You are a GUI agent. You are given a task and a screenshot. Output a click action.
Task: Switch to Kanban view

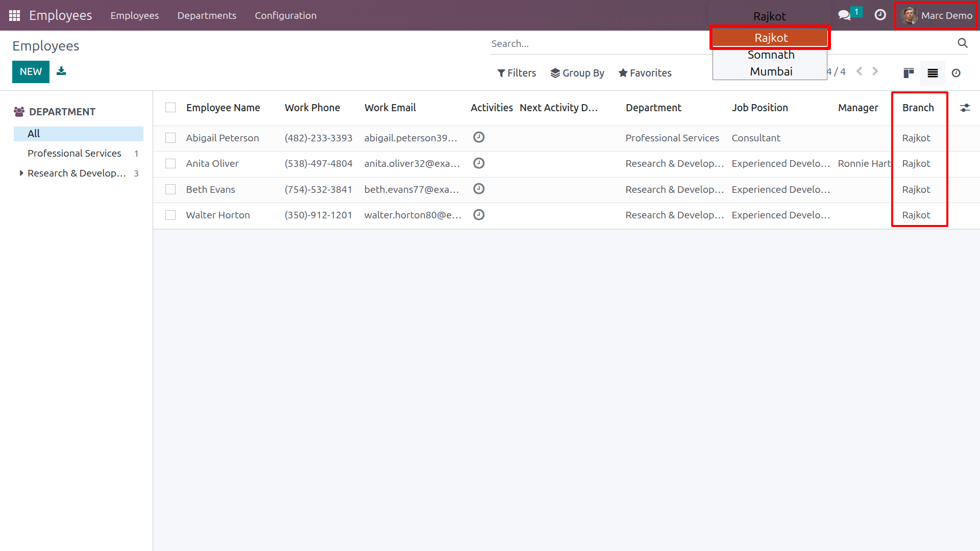(x=909, y=73)
